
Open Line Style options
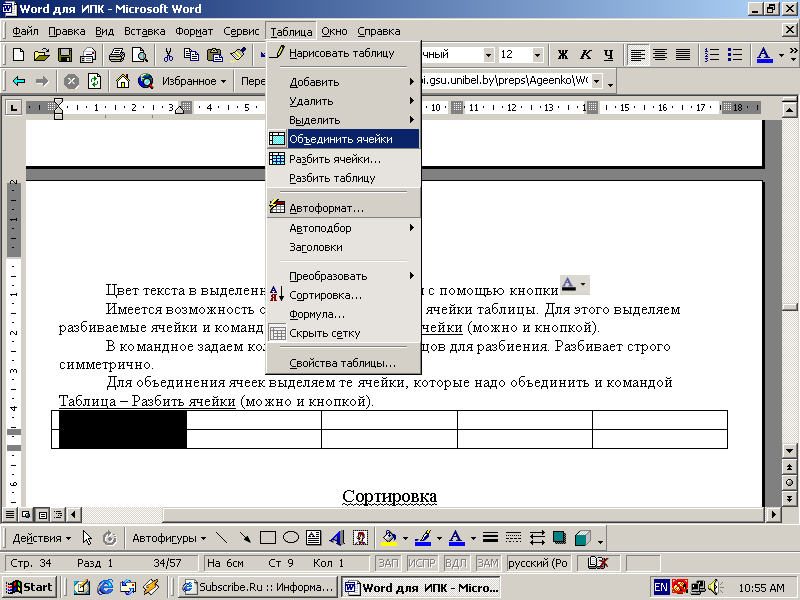click(490, 538)
